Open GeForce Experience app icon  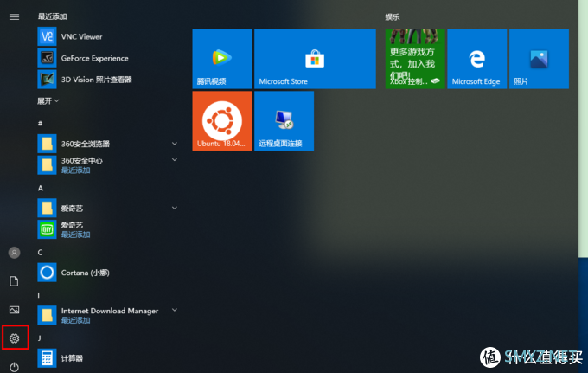[x=47, y=58]
